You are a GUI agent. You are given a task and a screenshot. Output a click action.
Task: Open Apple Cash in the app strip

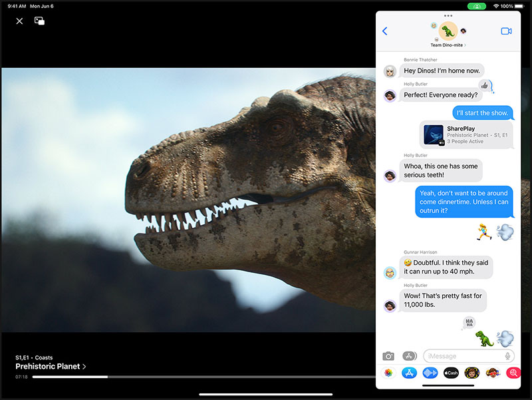451,373
